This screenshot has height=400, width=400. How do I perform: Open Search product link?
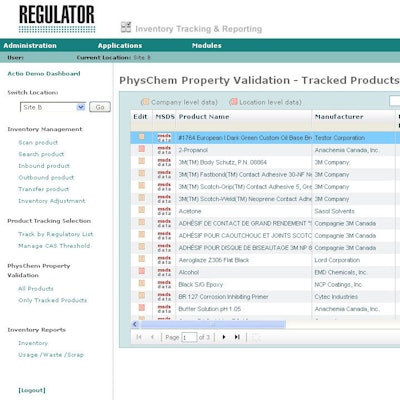pyautogui.click(x=41, y=154)
